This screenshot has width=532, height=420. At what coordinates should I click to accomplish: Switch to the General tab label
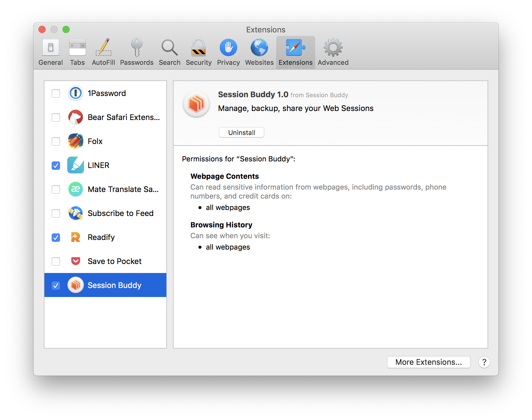click(x=50, y=62)
